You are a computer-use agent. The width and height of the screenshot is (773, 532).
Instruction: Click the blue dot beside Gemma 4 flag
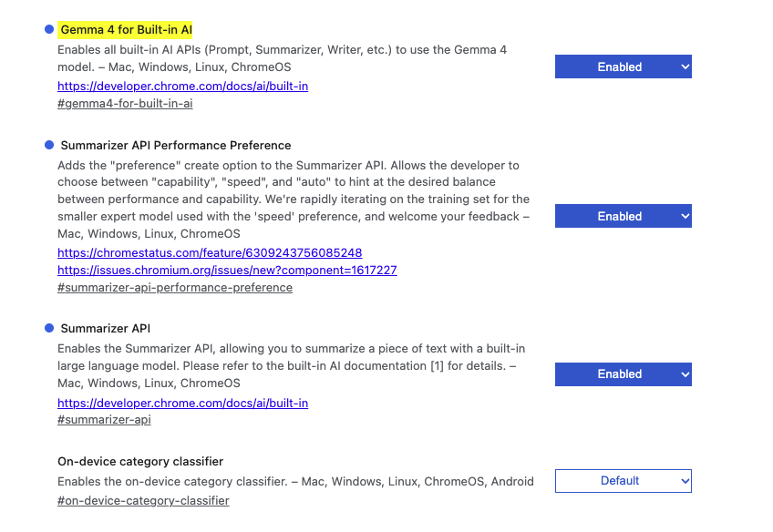tap(49, 29)
